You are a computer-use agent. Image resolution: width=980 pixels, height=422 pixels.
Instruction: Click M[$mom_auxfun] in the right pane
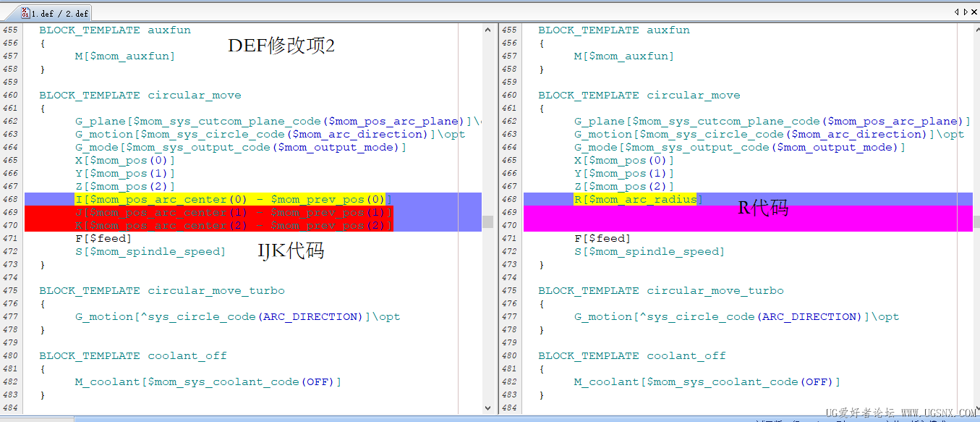click(624, 56)
